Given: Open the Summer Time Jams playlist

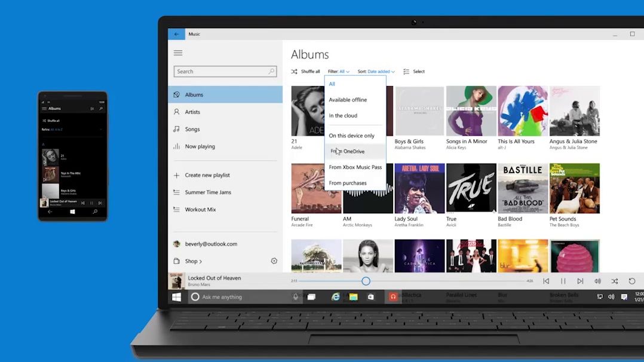Looking at the screenshot, I should click(225, 192).
